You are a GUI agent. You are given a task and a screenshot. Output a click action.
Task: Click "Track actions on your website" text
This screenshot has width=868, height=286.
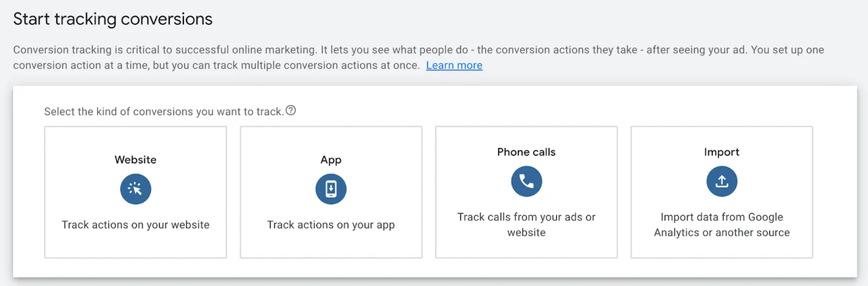coord(135,225)
